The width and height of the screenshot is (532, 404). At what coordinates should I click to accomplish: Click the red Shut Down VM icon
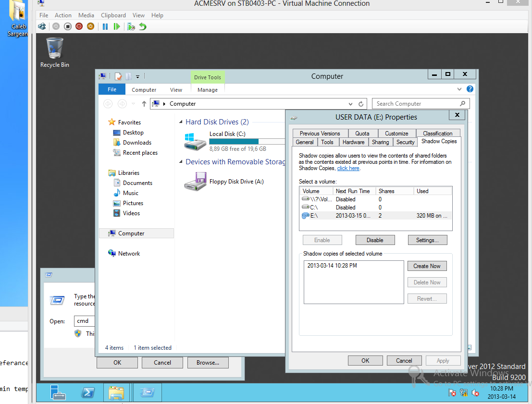[79, 26]
